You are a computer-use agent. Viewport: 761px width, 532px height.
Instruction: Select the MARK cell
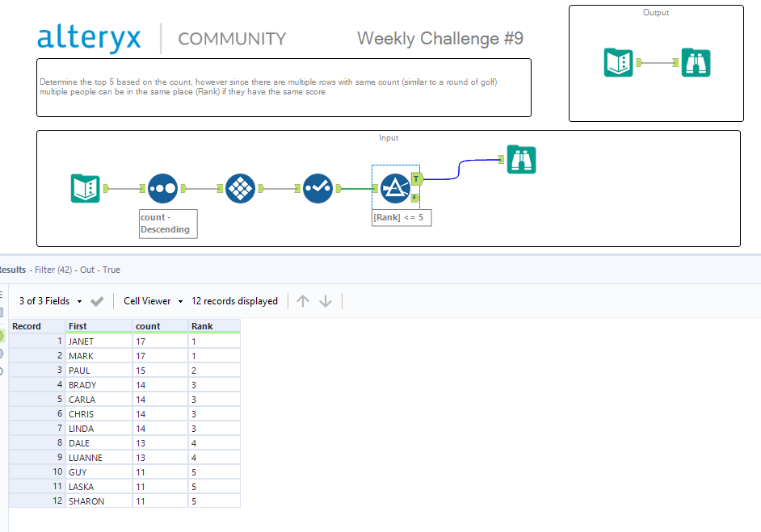coord(99,356)
